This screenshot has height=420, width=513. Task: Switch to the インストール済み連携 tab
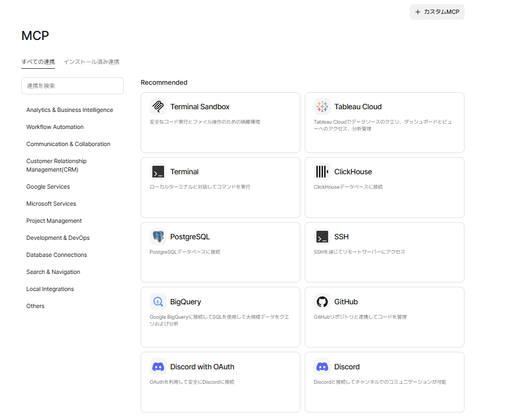[91, 62]
